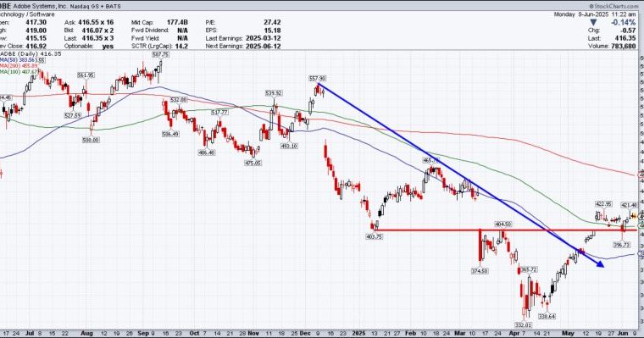Click the 332.01 April low label
Image resolution: width=644 pixels, height=338 pixels.
(x=524, y=325)
